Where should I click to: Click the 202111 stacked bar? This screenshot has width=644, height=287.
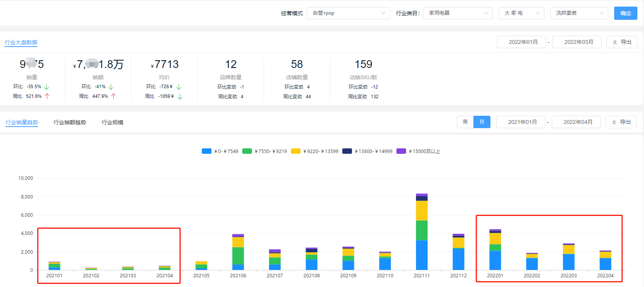click(422, 232)
